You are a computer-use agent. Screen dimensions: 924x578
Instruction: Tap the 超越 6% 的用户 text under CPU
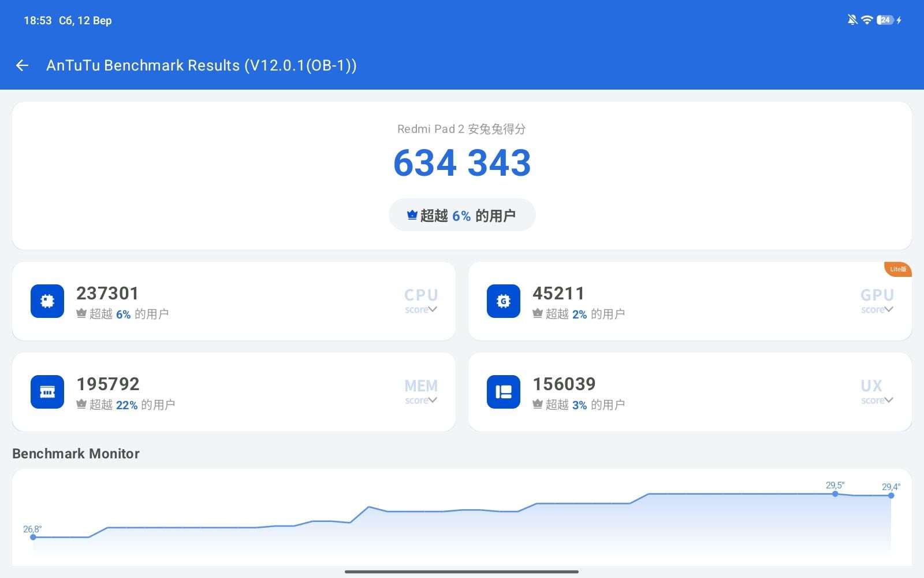[129, 314]
